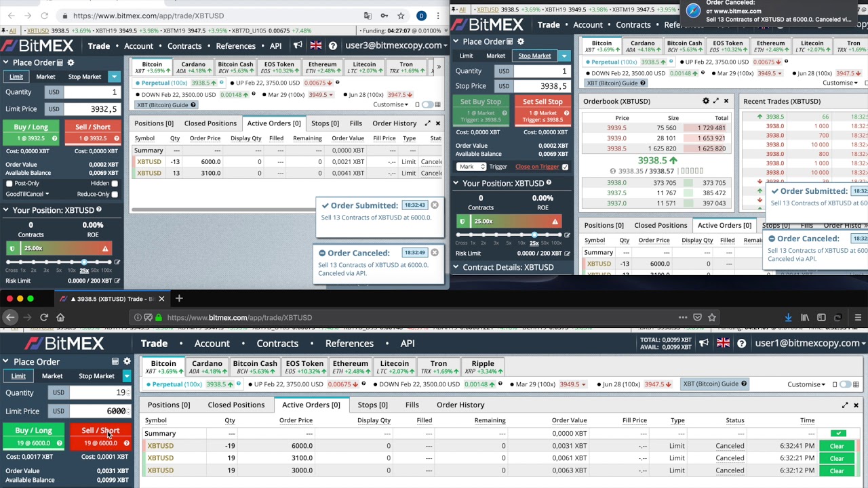Image resolution: width=868 pixels, height=488 pixels.
Task: Open the Customise dropdown in Firefox window
Action: 806,384
